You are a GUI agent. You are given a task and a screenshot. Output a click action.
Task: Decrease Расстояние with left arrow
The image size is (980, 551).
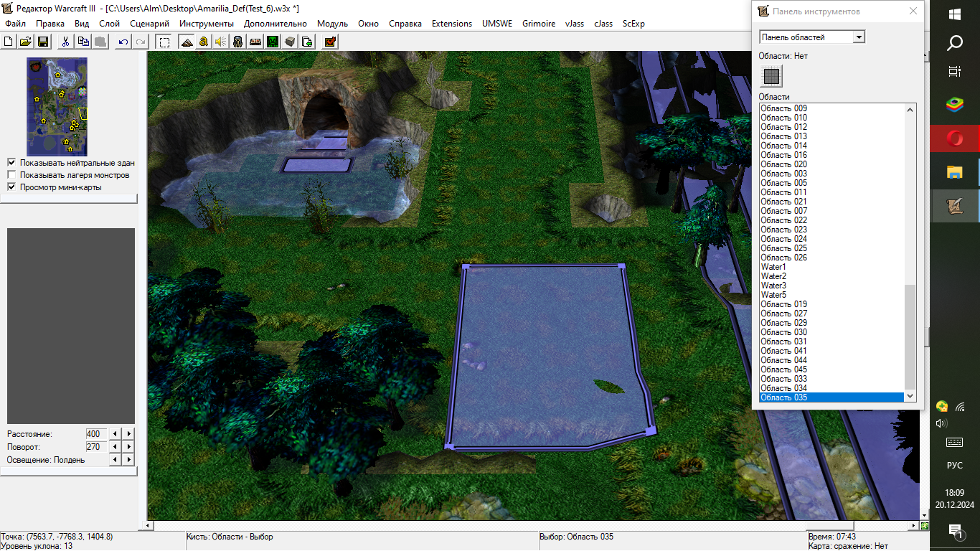click(x=115, y=434)
